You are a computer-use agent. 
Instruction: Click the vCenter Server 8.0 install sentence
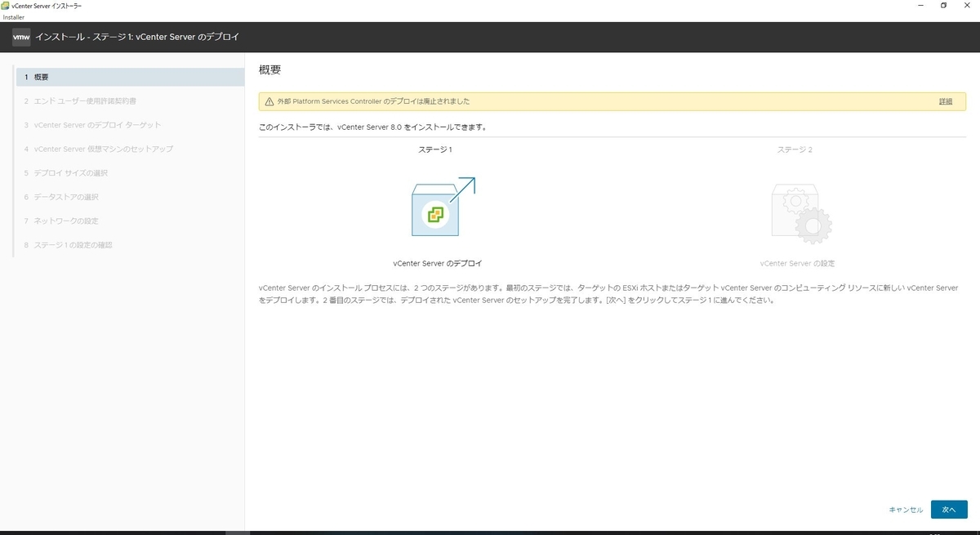click(x=372, y=127)
